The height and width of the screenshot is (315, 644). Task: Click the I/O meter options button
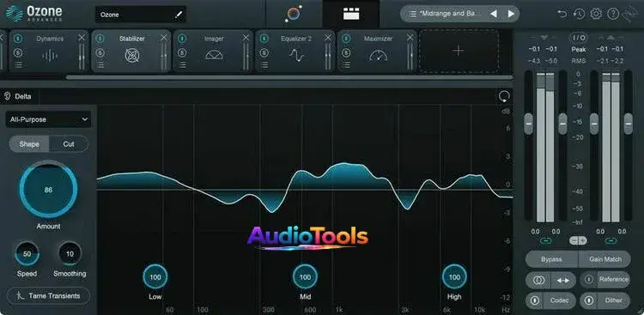pyautogui.click(x=578, y=38)
